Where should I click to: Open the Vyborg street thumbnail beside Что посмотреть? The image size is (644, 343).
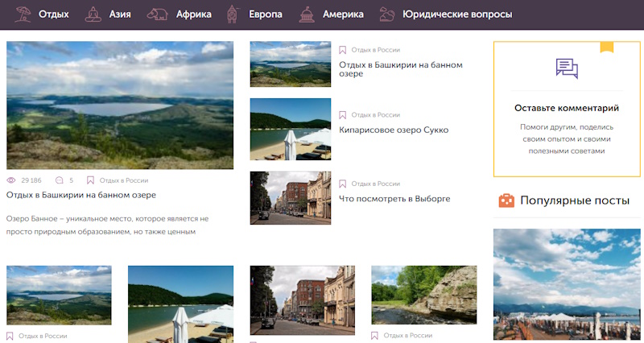(x=291, y=198)
